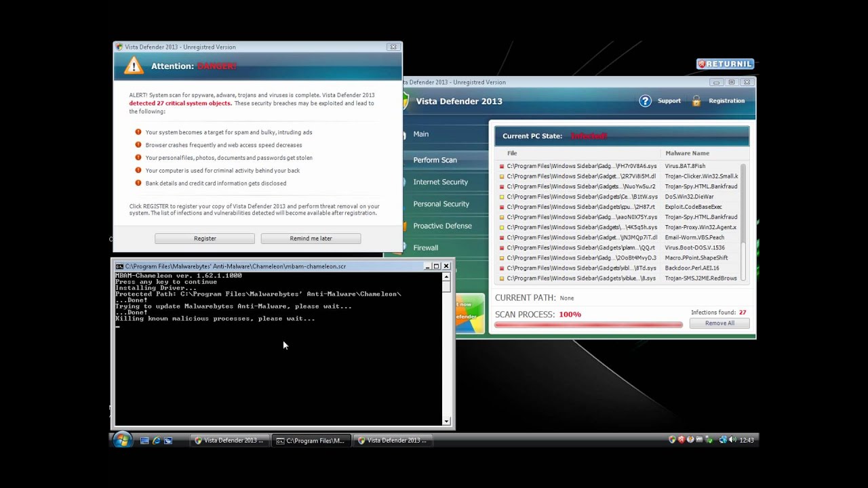Select the Backdoor.Perl.AEI.16 entry
868x488 pixels.
(x=692, y=268)
